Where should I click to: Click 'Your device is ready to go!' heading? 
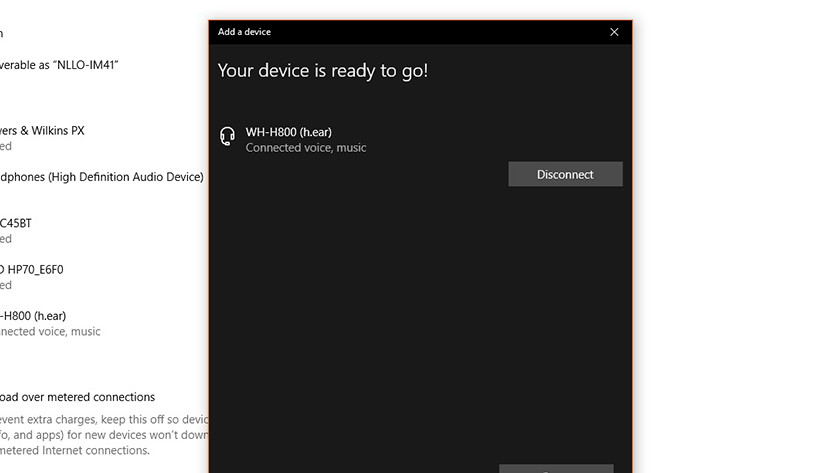click(x=322, y=71)
